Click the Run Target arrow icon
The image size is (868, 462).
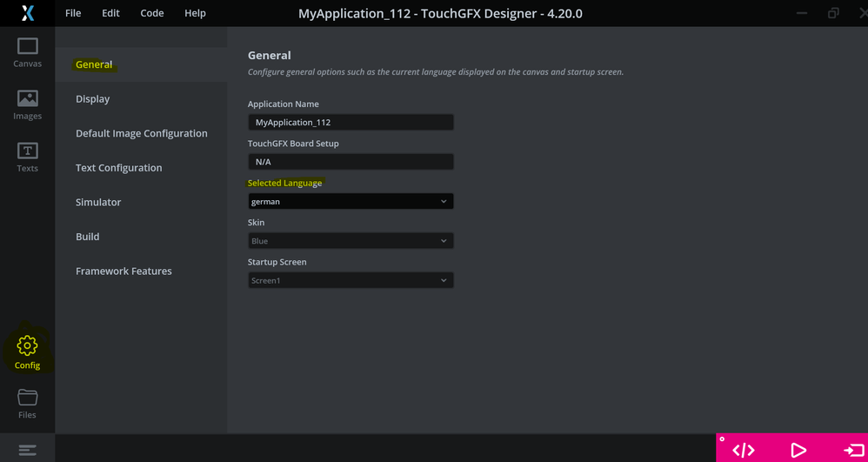[x=853, y=450]
